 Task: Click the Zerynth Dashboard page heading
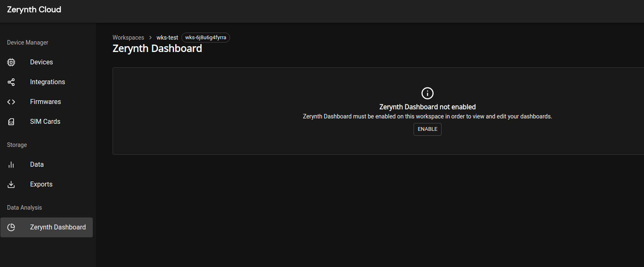click(157, 49)
